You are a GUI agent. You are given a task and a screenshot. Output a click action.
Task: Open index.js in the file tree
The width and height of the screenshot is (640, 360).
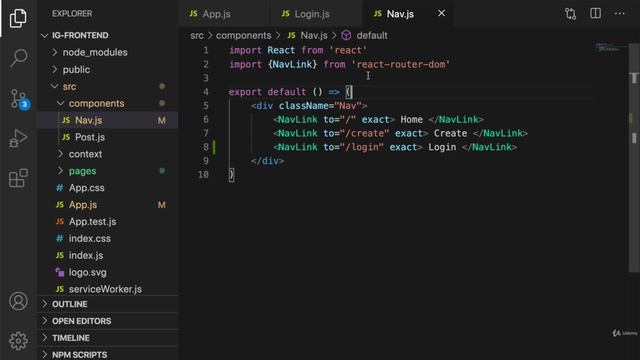[108, 256]
